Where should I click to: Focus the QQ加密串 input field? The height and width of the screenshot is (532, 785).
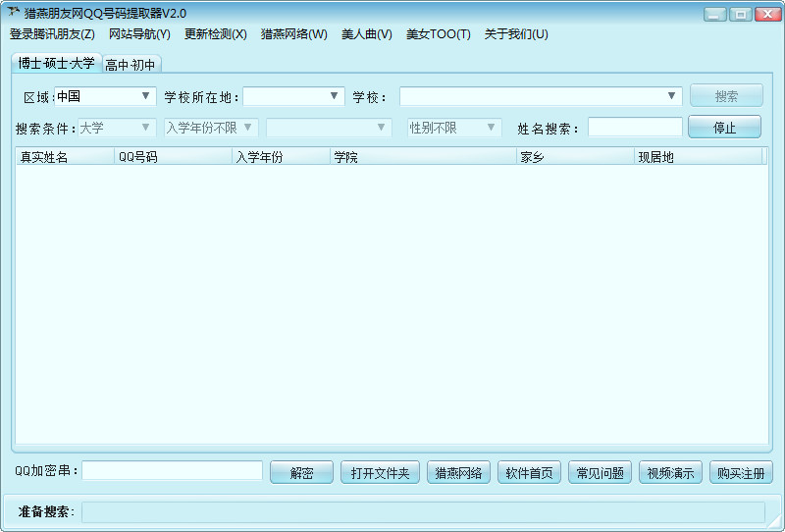click(x=173, y=471)
